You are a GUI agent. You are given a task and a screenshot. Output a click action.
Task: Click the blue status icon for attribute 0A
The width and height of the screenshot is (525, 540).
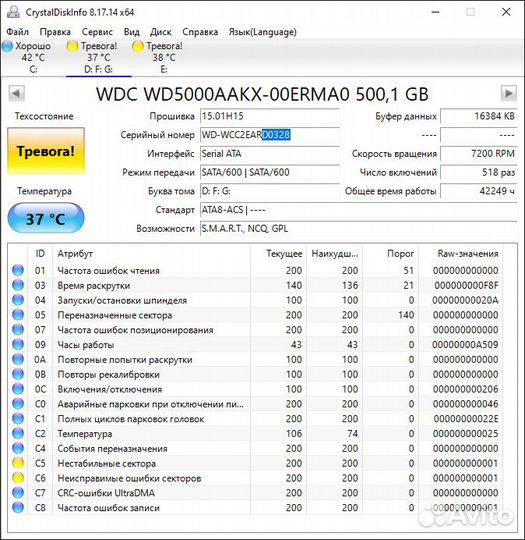pyautogui.click(x=18, y=359)
